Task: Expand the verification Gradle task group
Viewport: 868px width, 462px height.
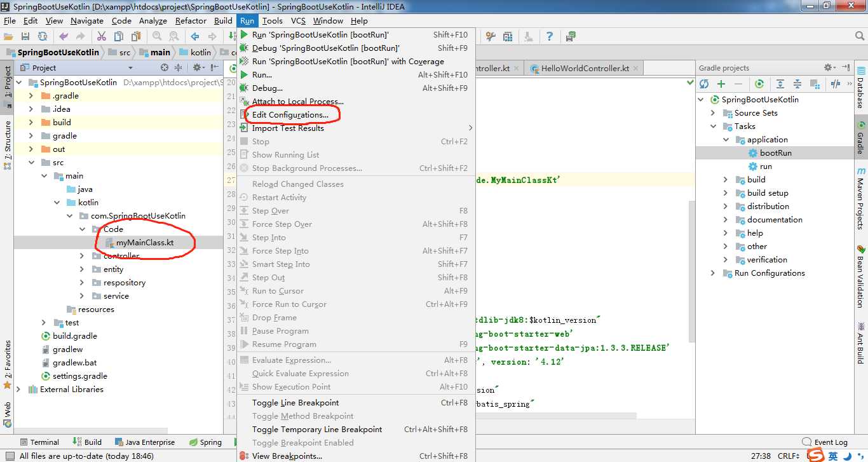Action: click(726, 259)
